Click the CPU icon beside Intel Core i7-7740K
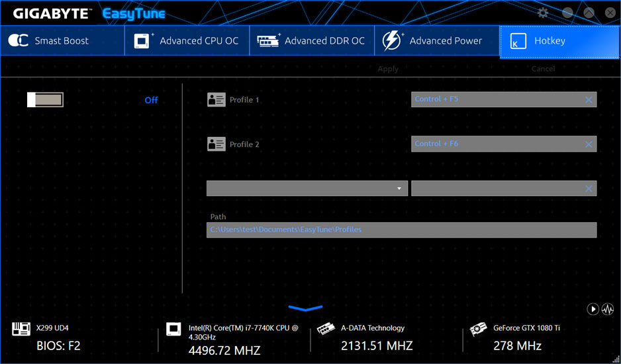 coord(173,329)
